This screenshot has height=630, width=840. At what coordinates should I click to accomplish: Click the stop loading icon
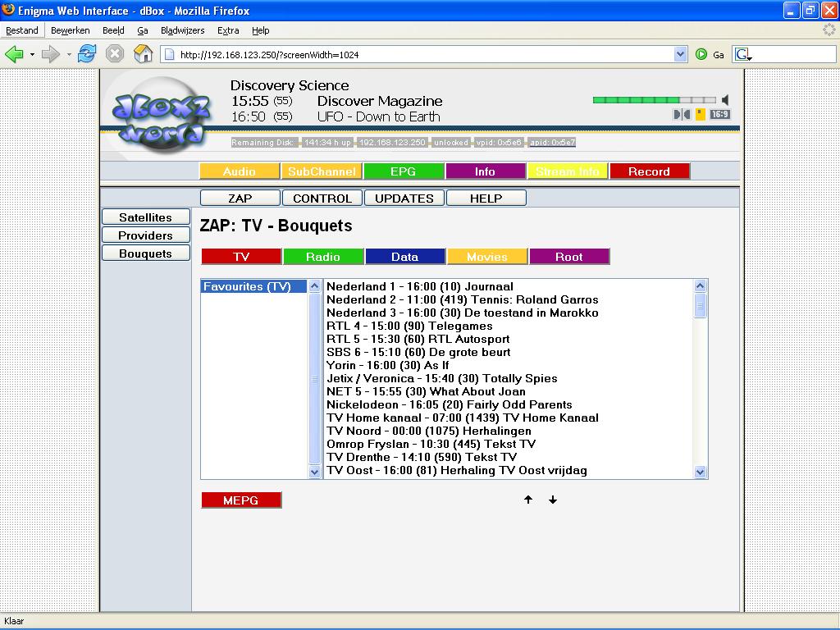click(x=115, y=54)
